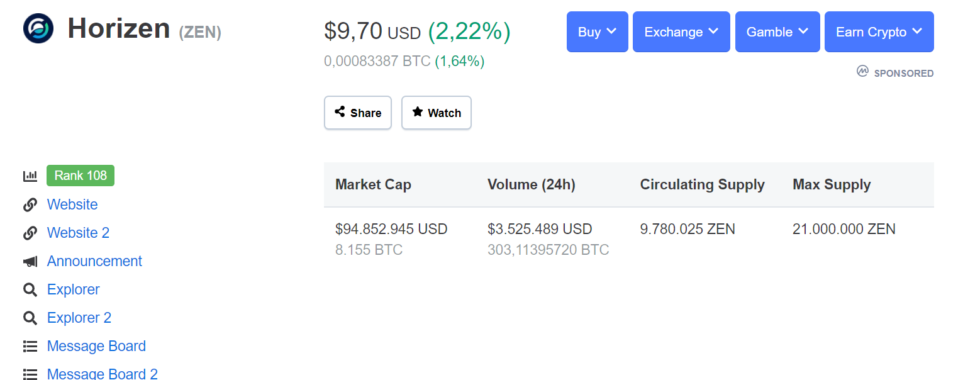Click the magnifier icon beside Explorer
Image resolution: width=980 pixels, height=380 pixels.
30,290
